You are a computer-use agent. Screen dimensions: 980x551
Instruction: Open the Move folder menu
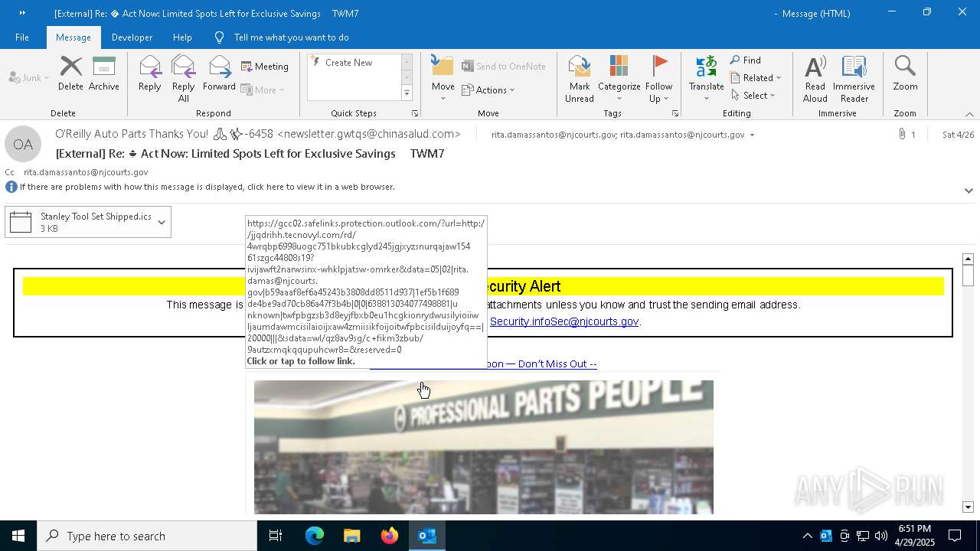pyautogui.click(x=443, y=78)
